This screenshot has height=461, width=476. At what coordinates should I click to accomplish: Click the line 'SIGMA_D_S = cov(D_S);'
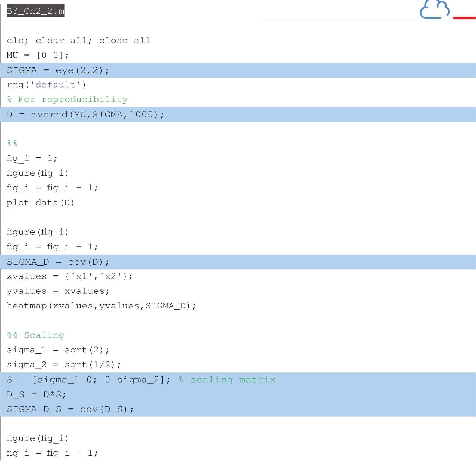click(70, 409)
